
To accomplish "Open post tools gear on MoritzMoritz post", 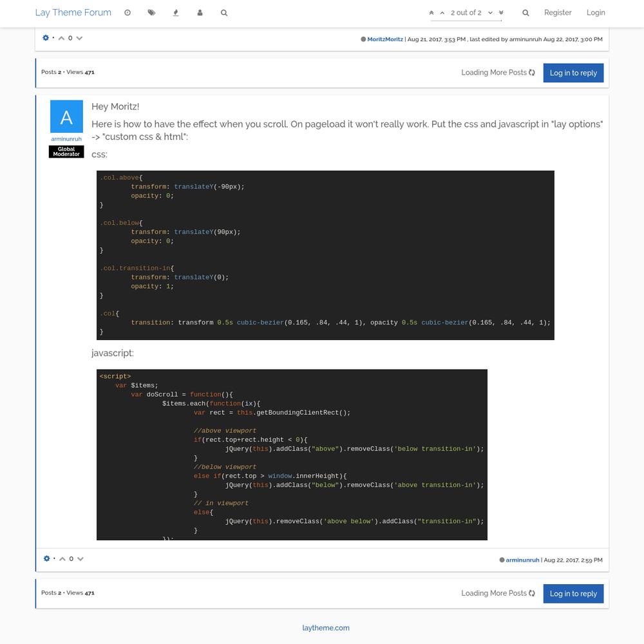I will pos(46,38).
